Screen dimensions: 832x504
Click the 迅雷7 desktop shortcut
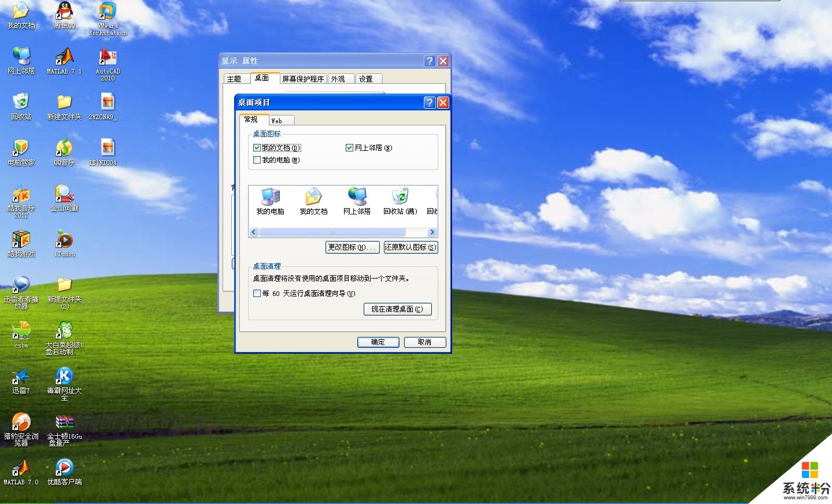coord(21,380)
